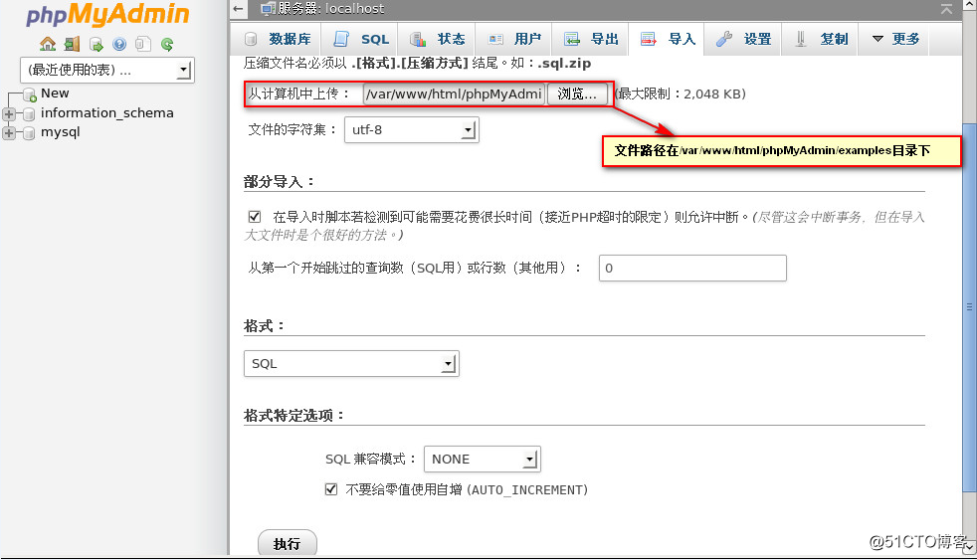Viewport: 977px width, 560px height.
Task: Open the 复制 (Replication) tab
Action: pyautogui.click(x=820, y=39)
